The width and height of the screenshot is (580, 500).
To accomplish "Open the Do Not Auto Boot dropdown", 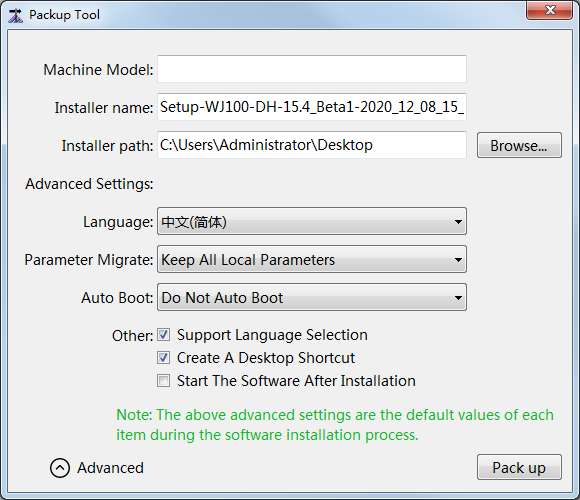I will 312,297.
